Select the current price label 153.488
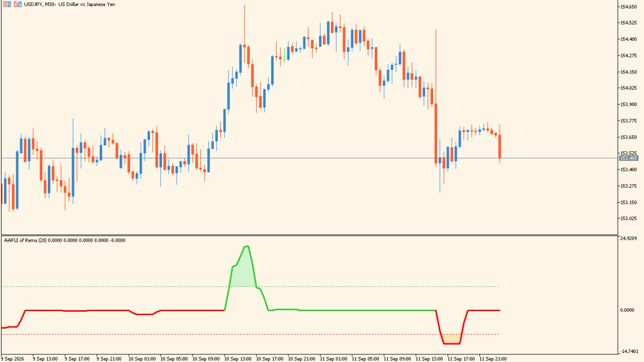This screenshot has width=644, height=362. [x=629, y=158]
